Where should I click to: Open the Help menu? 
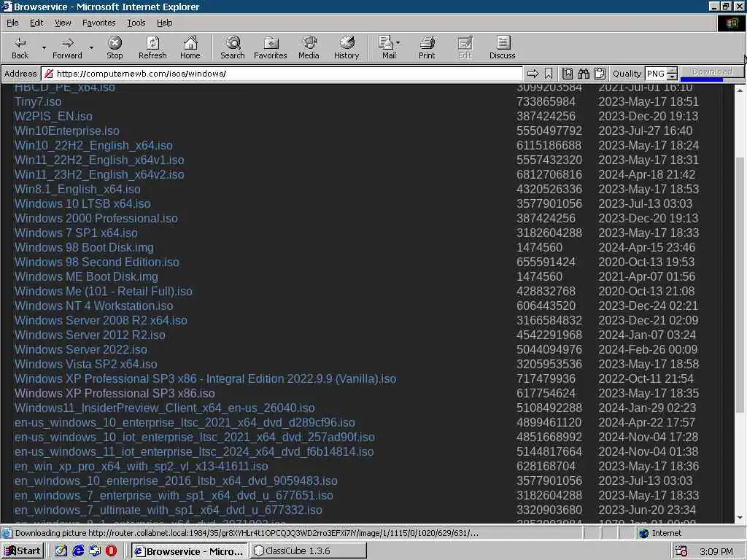tap(164, 23)
